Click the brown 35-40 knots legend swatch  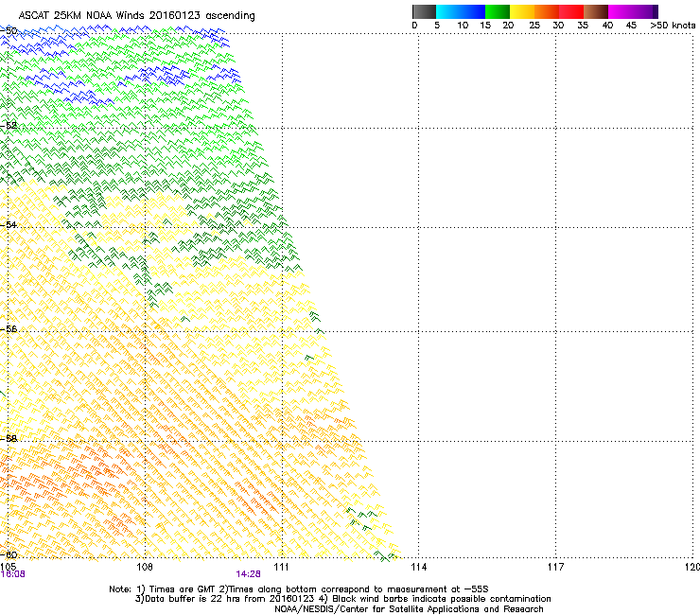(596, 11)
